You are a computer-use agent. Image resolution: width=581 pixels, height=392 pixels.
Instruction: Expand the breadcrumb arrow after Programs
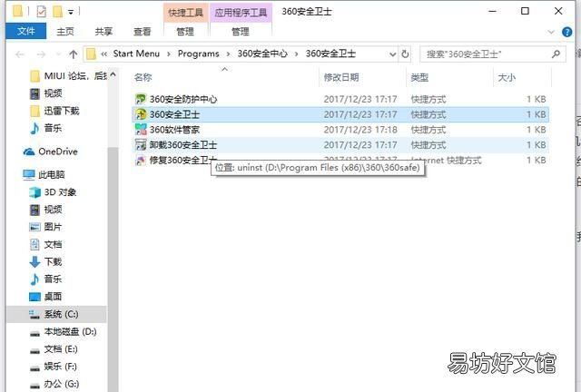[x=228, y=54]
